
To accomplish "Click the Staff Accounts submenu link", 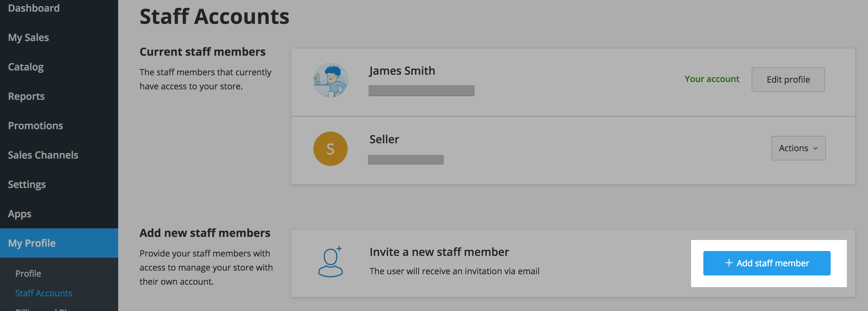I will coord(43,293).
